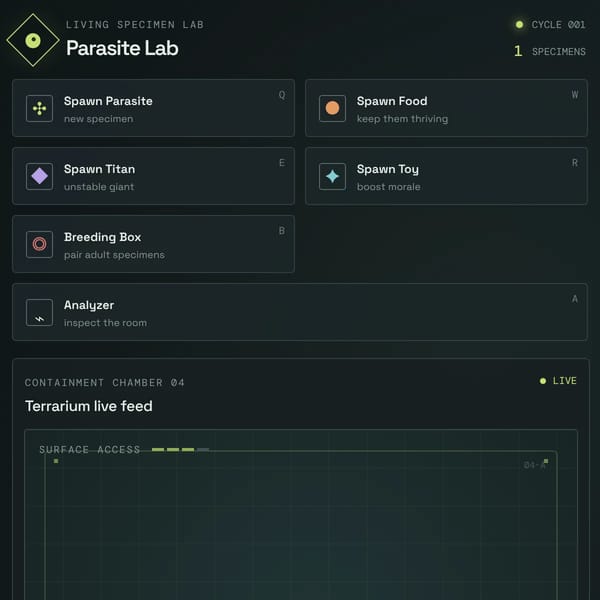600x600 pixels.
Task: Click the 'SPECIMENS' label
Action: pos(559,52)
